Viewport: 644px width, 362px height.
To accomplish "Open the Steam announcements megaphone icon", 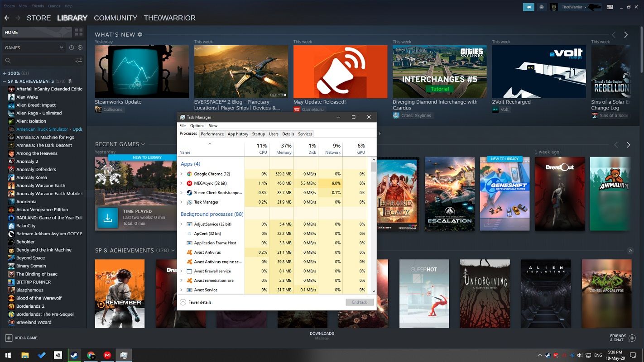I will pos(529,7).
